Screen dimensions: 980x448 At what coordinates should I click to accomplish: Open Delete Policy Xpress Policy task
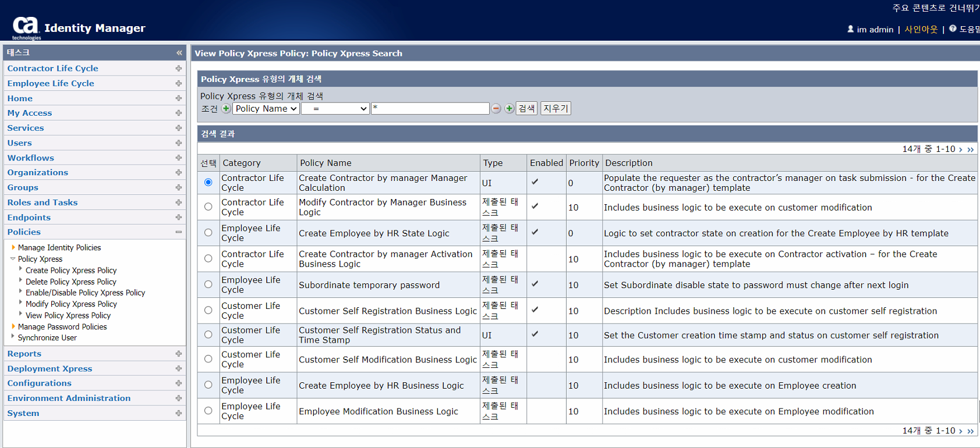click(71, 282)
